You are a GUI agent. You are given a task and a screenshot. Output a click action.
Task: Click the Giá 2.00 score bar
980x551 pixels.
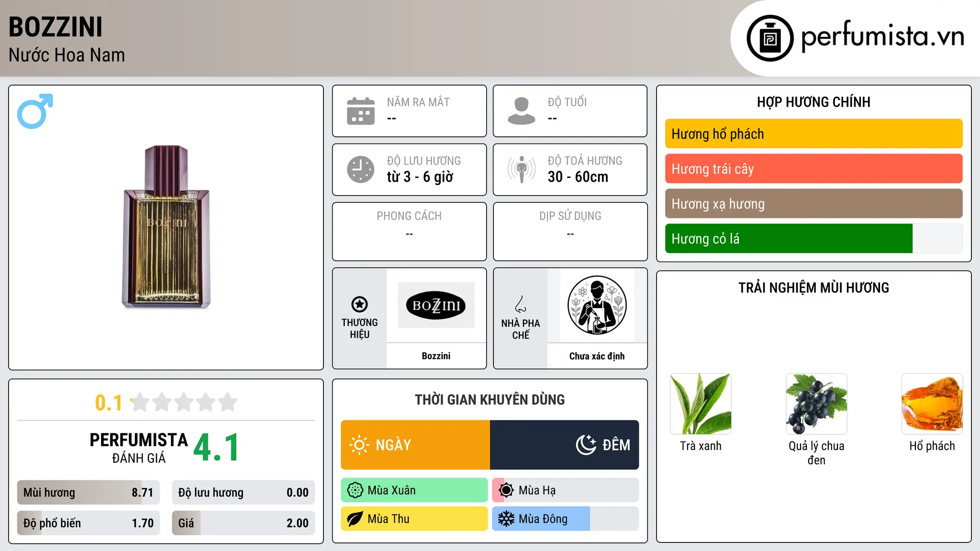click(243, 523)
